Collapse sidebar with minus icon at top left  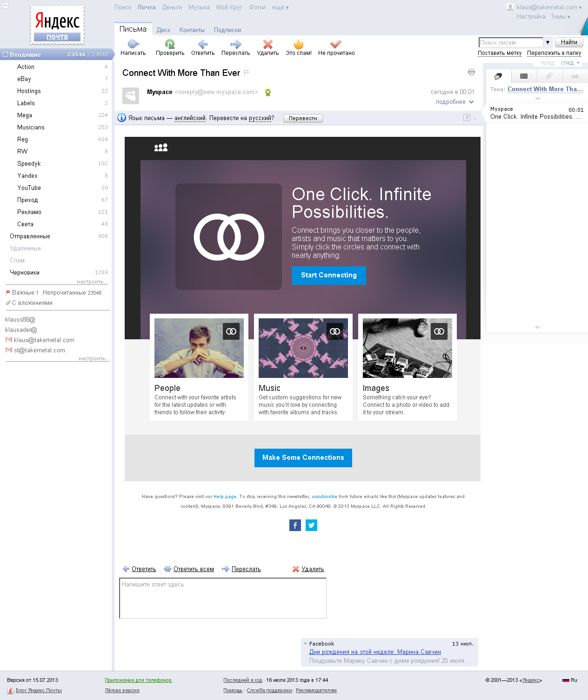point(6,5)
